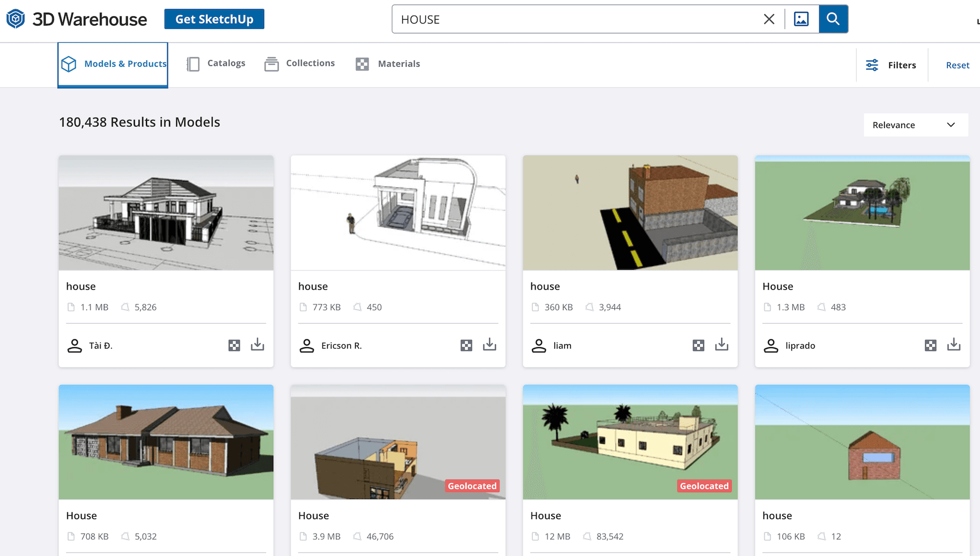Open author liam profile link
The width and height of the screenshot is (980, 556).
[x=562, y=346]
